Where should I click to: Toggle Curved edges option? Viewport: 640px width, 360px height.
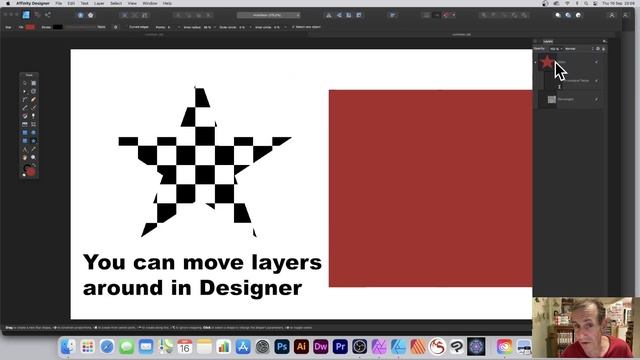[x=139, y=27]
